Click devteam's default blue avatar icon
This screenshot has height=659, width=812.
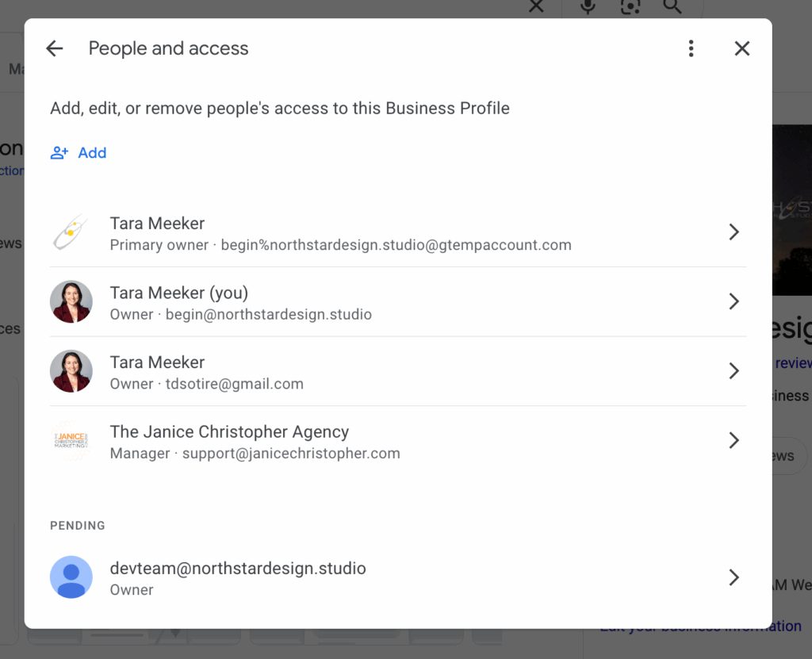coord(71,577)
